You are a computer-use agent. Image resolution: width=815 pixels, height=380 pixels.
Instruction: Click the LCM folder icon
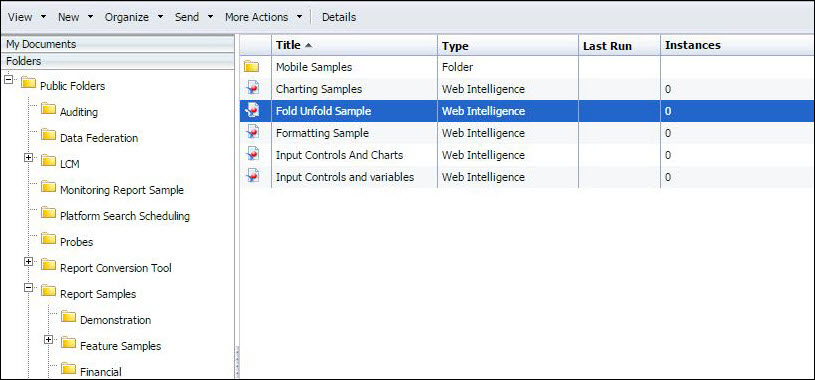click(x=48, y=161)
